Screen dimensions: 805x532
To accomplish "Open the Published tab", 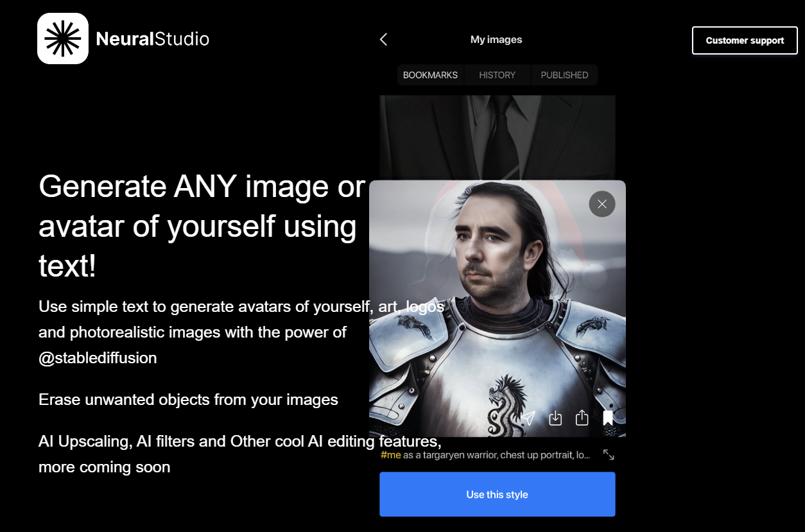I will click(564, 75).
